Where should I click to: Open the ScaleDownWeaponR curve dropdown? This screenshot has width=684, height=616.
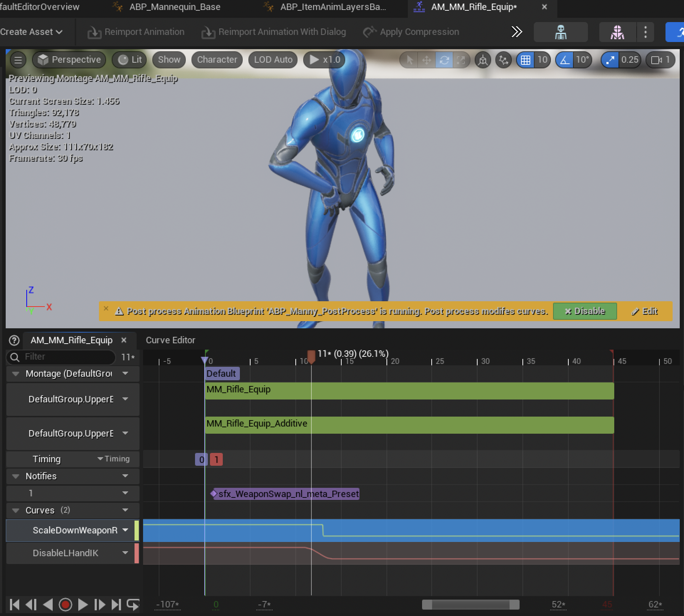pos(125,530)
